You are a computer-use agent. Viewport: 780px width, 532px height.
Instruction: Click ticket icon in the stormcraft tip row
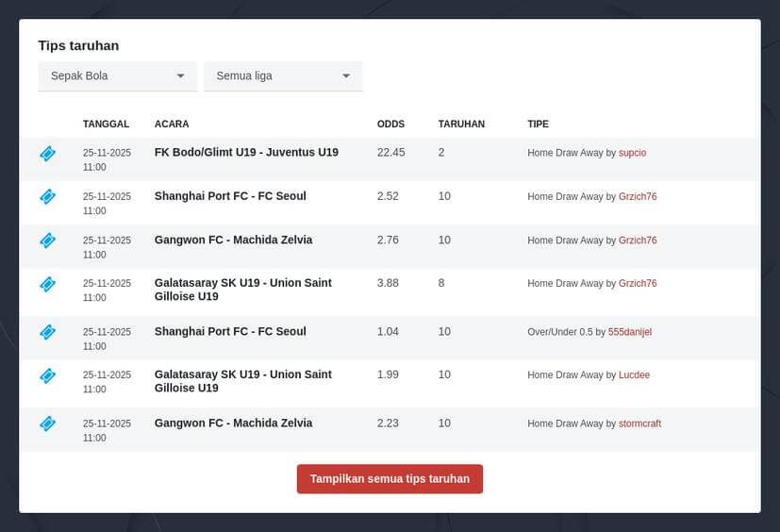pos(47,424)
